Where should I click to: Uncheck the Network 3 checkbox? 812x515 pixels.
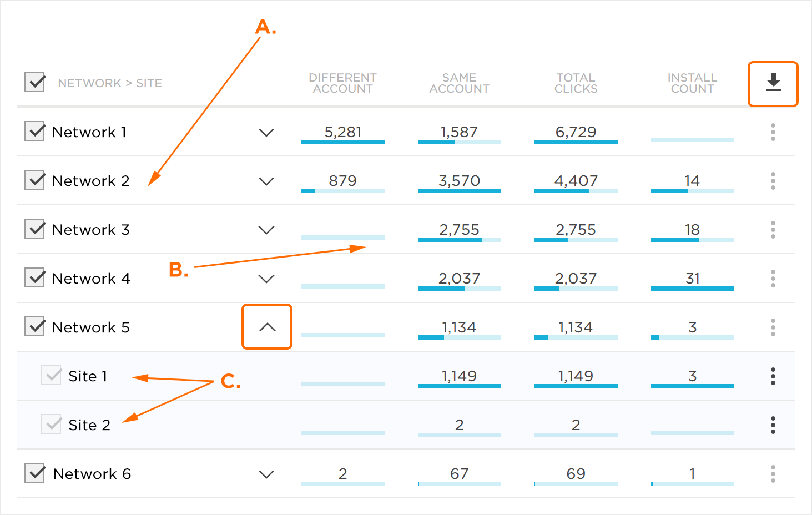[35, 229]
